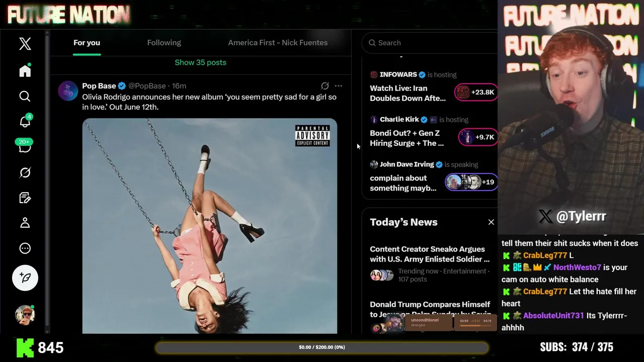
Task: Open Explore with magnifier sidebar icon
Action: [x=25, y=96]
